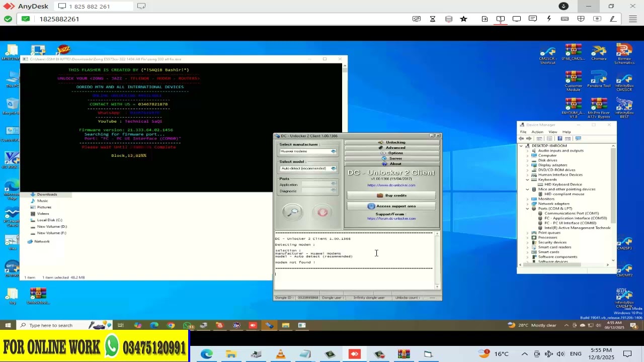Open the Options tab in DC-Unlocker
The height and width of the screenshot is (362, 644).
tap(392, 153)
